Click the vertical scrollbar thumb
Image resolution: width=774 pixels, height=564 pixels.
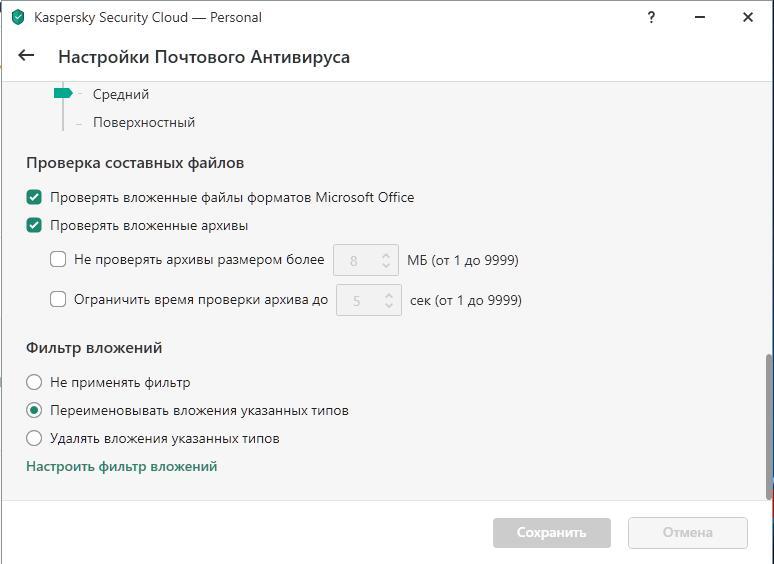(768, 425)
